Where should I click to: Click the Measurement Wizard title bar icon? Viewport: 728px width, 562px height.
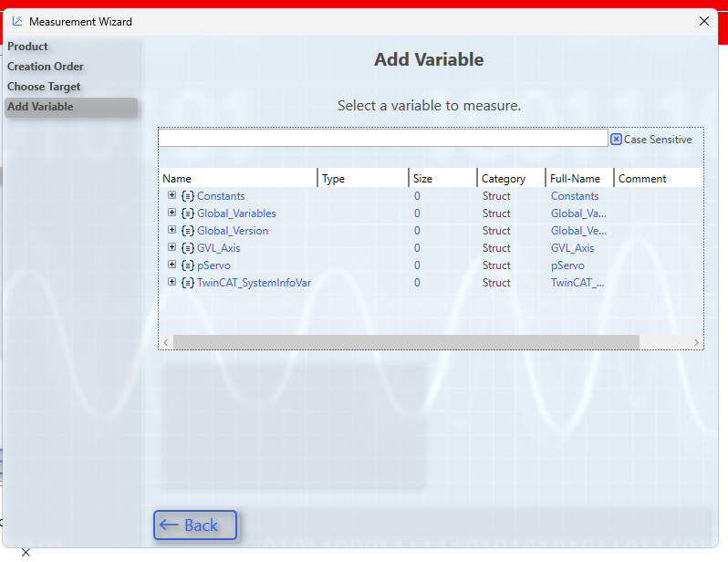click(x=17, y=21)
